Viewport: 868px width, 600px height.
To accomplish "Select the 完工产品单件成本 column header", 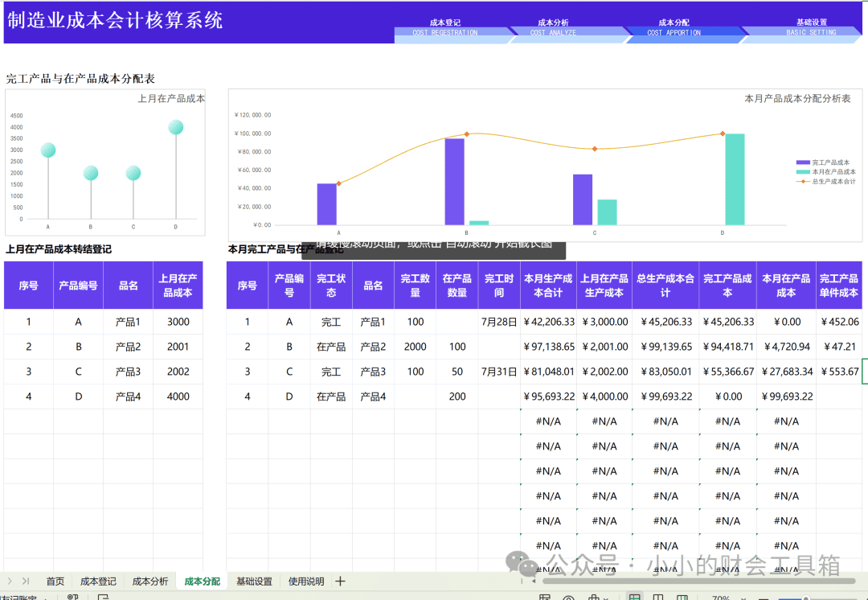I will click(x=838, y=286).
